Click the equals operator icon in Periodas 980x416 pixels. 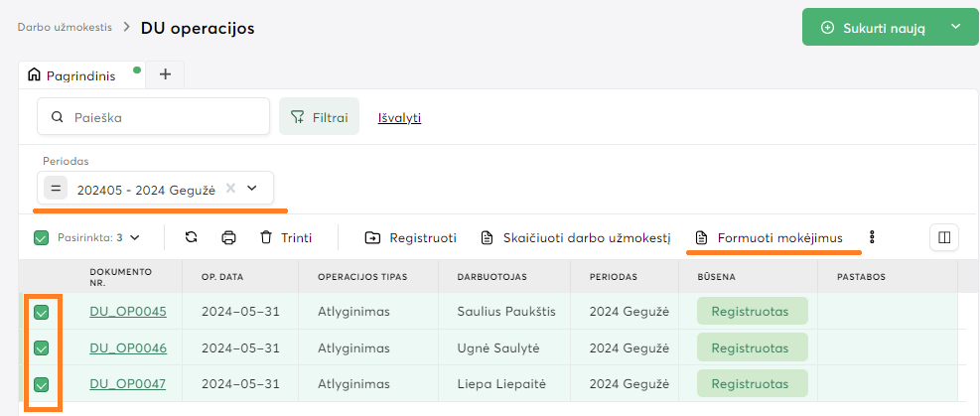point(57,188)
